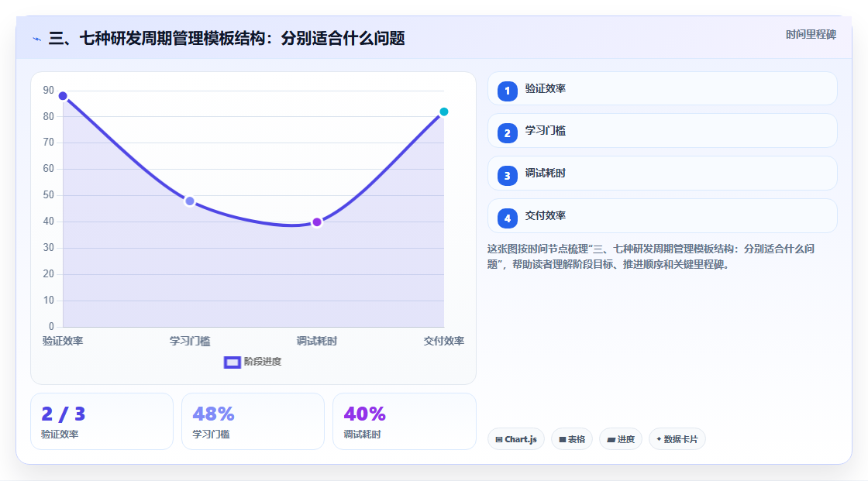Click the 表格 tag pill

(572, 439)
